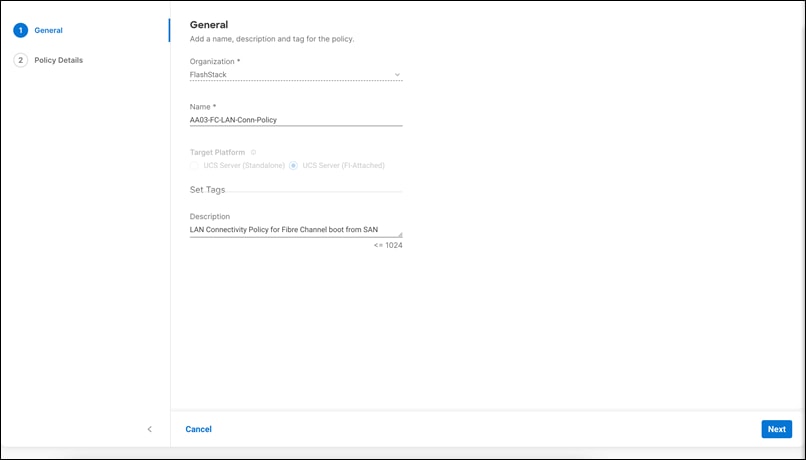Click the step 1 circle icon
Viewport: 806px width, 460px height.
(x=21, y=30)
